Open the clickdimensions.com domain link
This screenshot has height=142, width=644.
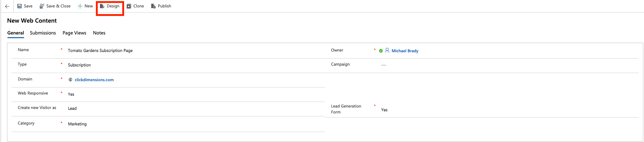pos(94,80)
